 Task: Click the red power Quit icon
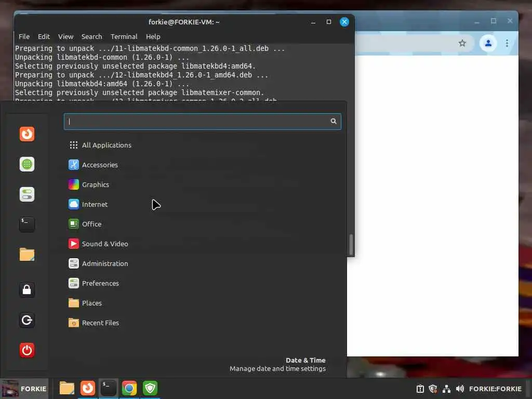pyautogui.click(x=27, y=350)
